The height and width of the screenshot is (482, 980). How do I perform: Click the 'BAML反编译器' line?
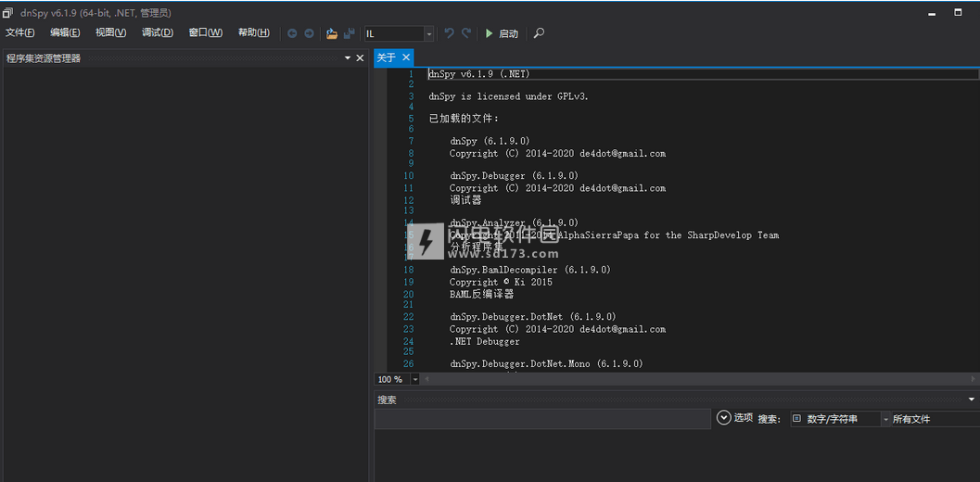(482, 294)
